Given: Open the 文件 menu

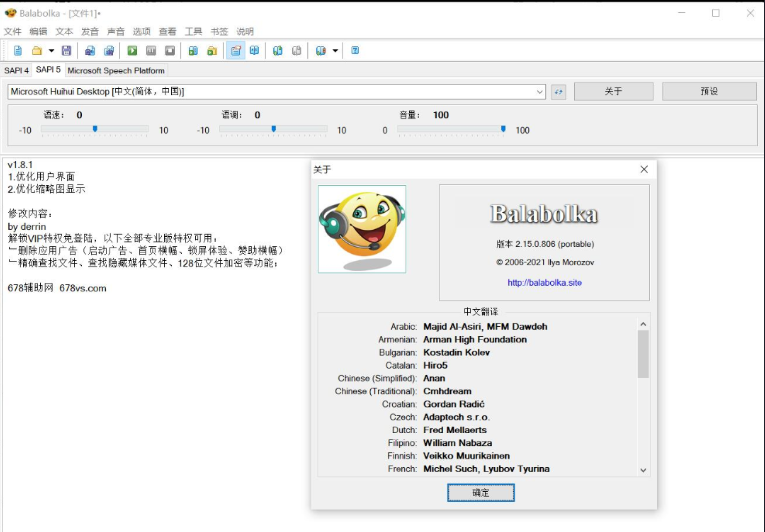Looking at the screenshot, I should [x=12, y=31].
